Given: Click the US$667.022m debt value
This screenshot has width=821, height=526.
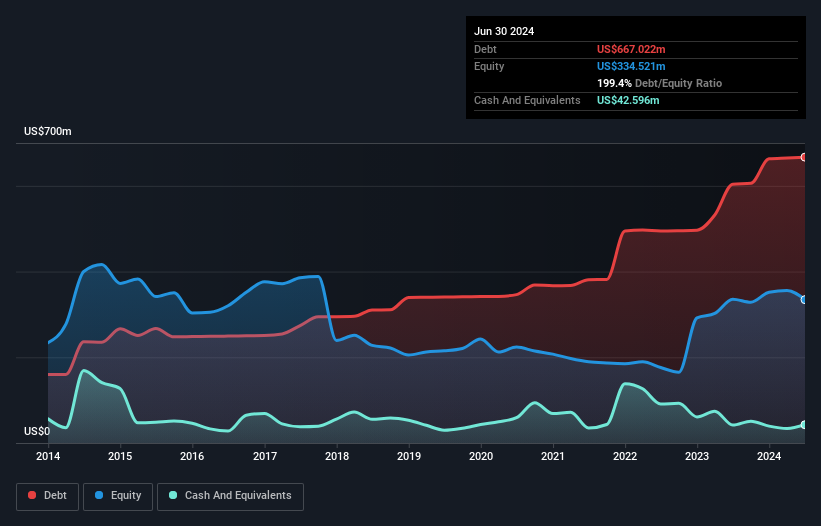Looking at the screenshot, I should pos(631,49).
